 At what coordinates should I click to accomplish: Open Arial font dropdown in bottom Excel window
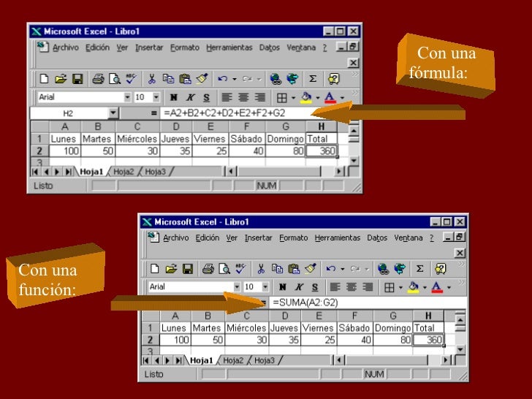tap(237, 287)
